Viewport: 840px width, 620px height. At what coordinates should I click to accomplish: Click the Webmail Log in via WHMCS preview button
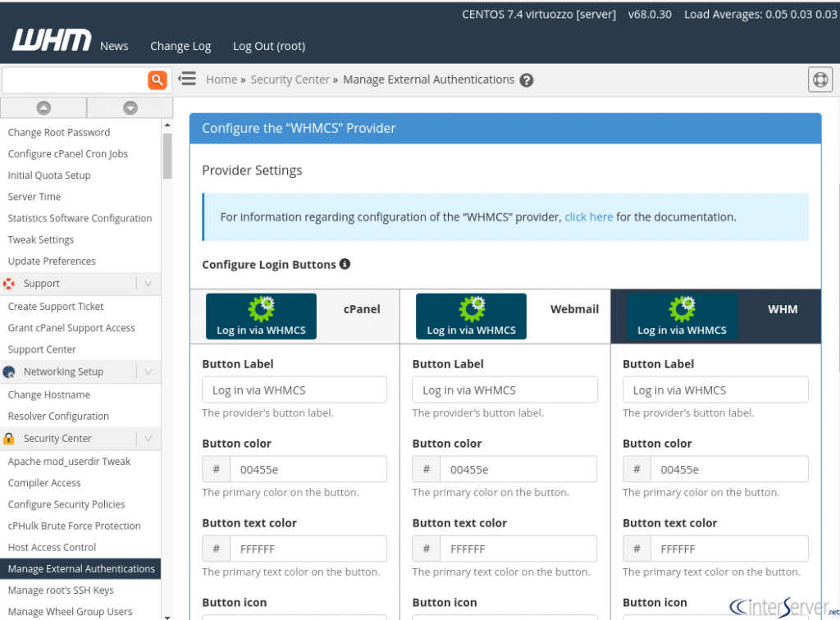(x=472, y=317)
